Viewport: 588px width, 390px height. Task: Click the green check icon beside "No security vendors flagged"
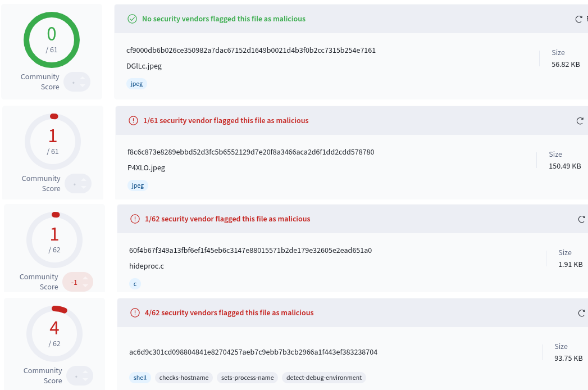(133, 19)
